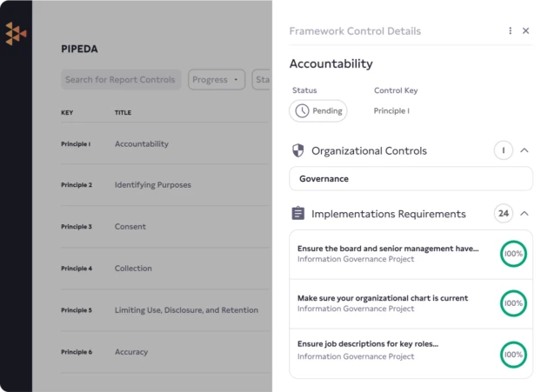Click the clipboard icon beside Implementations Requirements
The width and height of the screenshot is (548, 392).
[298, 213]
